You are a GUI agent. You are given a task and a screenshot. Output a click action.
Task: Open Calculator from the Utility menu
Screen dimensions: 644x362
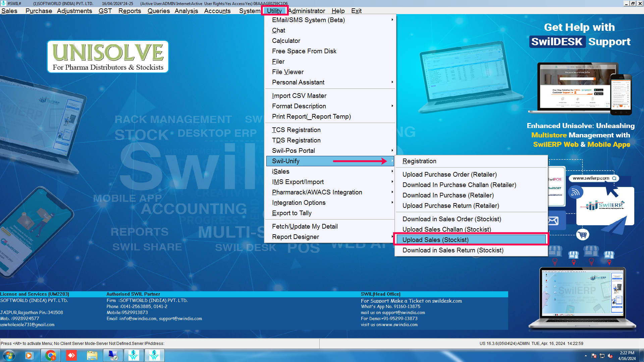[x=330, y=41]
